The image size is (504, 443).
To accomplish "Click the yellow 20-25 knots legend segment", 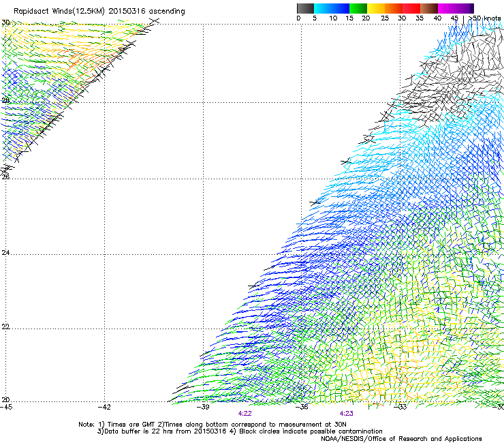I will click(x=376, y=8).
